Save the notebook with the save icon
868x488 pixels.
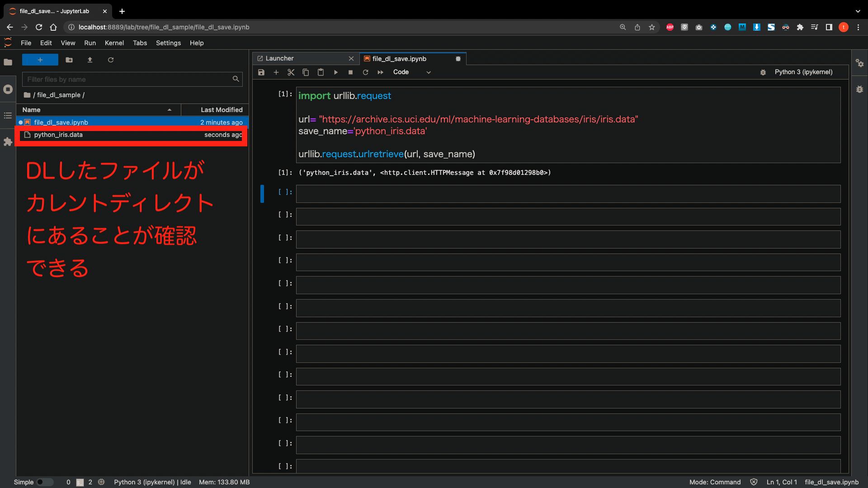[261, 72]
